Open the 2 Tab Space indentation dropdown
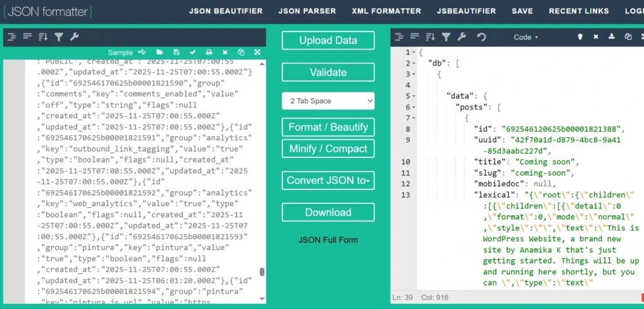 tap(328, 101)
